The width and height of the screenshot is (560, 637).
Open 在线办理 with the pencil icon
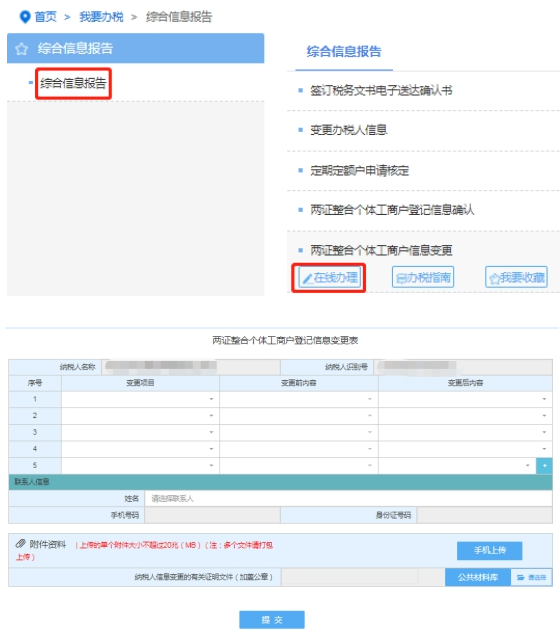(330, 277)
